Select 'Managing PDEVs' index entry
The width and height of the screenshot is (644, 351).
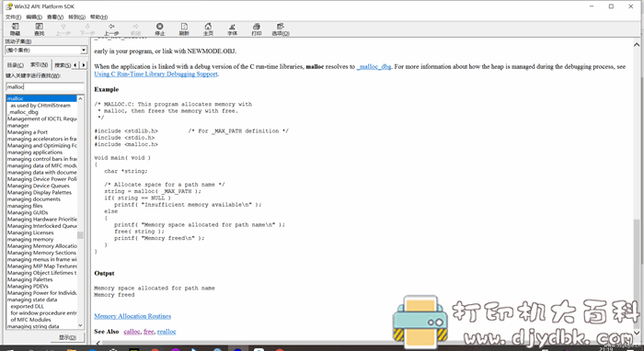click(28, 286)
